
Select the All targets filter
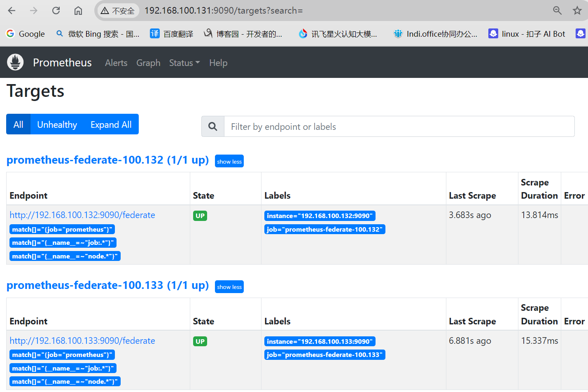19,124
